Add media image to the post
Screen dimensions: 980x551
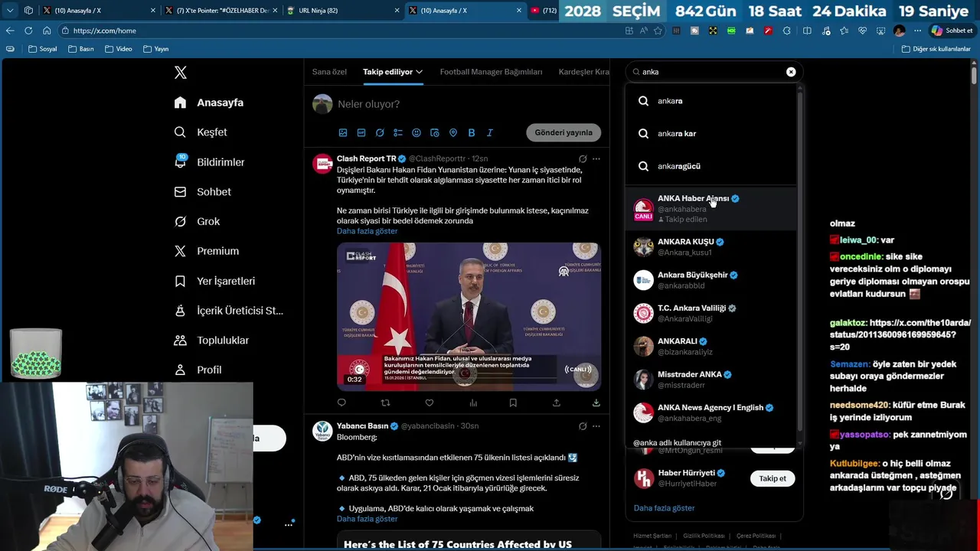tap(343, 132)
